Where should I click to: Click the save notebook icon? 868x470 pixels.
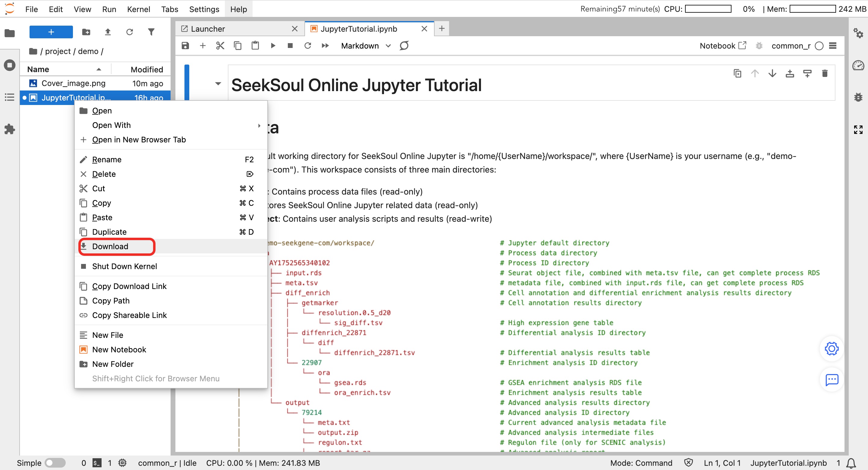point(185,46)
